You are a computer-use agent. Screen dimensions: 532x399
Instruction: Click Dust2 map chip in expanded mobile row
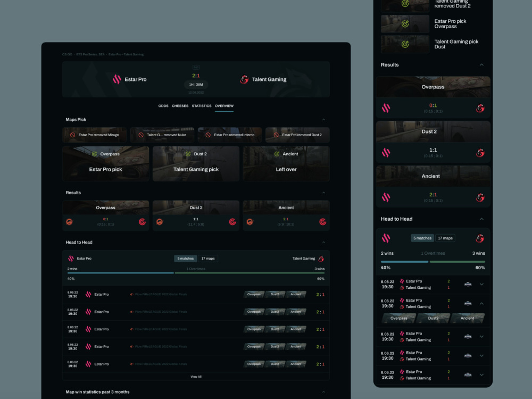click(433, 318)
